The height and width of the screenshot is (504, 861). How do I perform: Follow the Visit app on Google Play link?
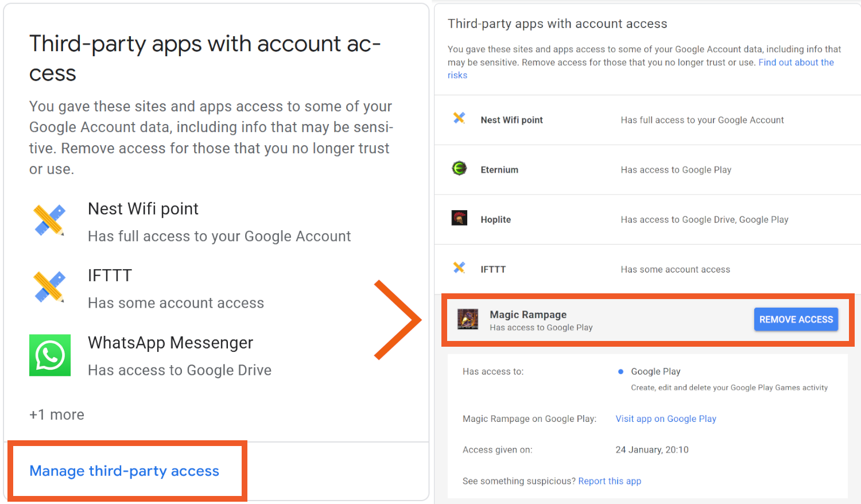coord(666,419)
